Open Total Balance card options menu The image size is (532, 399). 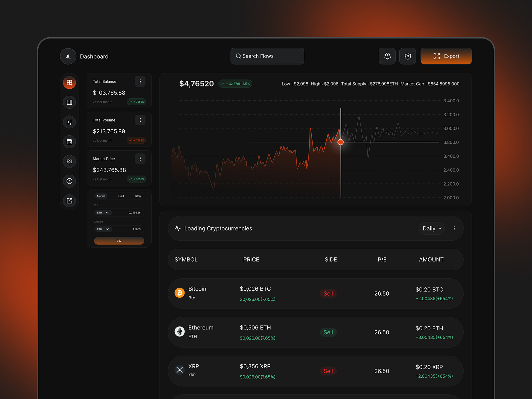140,81
